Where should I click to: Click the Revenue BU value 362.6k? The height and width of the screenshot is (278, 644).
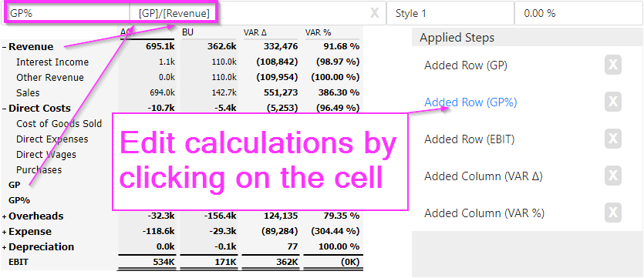point(221,47)
